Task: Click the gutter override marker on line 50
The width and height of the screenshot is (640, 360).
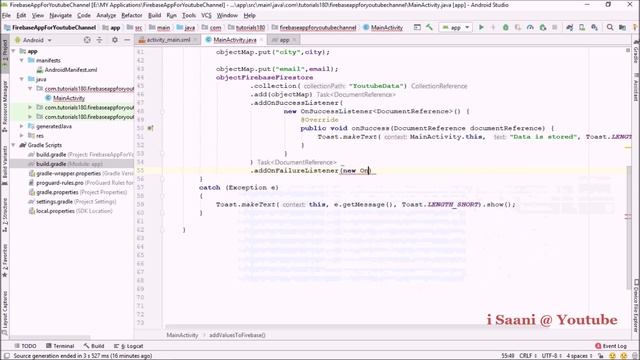Action: pyautogui.click(x=150, y=128)
